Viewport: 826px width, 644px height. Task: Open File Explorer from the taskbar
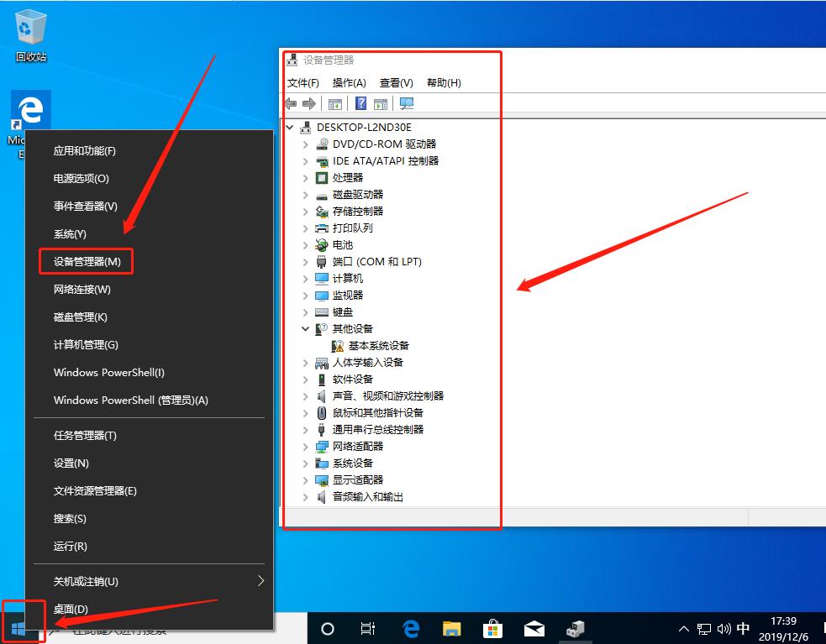click(451, 628)
